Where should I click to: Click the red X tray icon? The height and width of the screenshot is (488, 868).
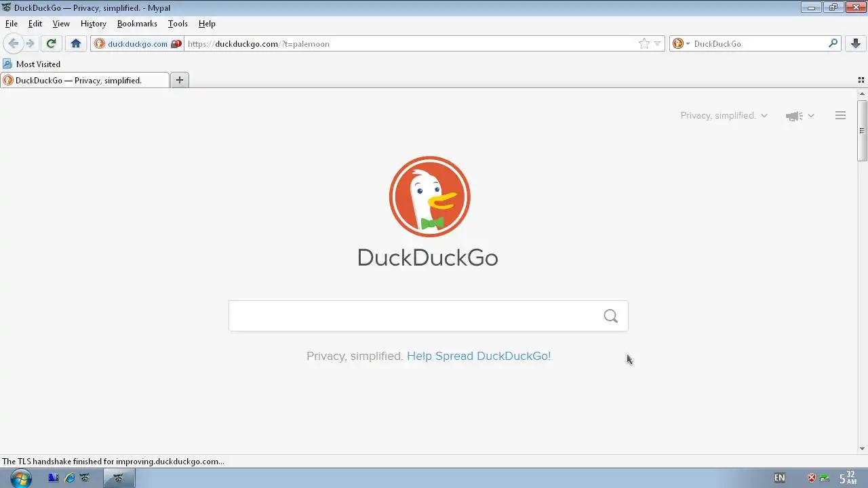point(811,478)
